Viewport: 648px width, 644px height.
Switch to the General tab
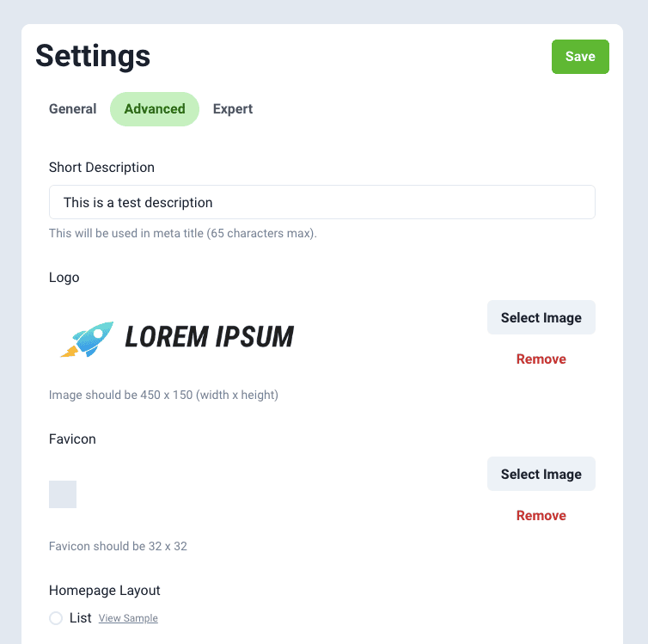click(x=72, y=109)
